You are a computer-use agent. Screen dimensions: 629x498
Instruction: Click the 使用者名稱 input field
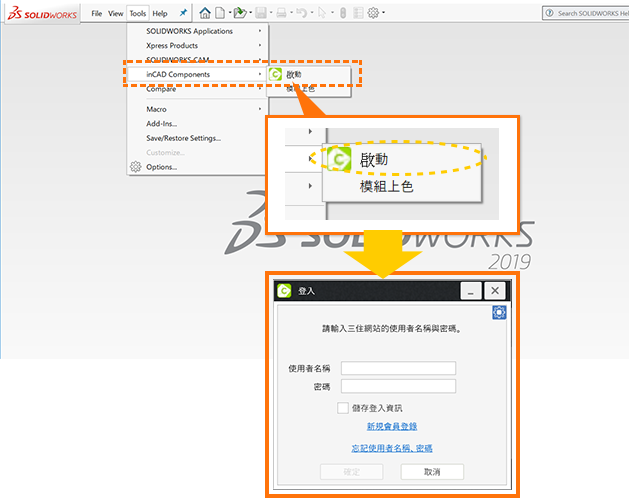[398, 368]
